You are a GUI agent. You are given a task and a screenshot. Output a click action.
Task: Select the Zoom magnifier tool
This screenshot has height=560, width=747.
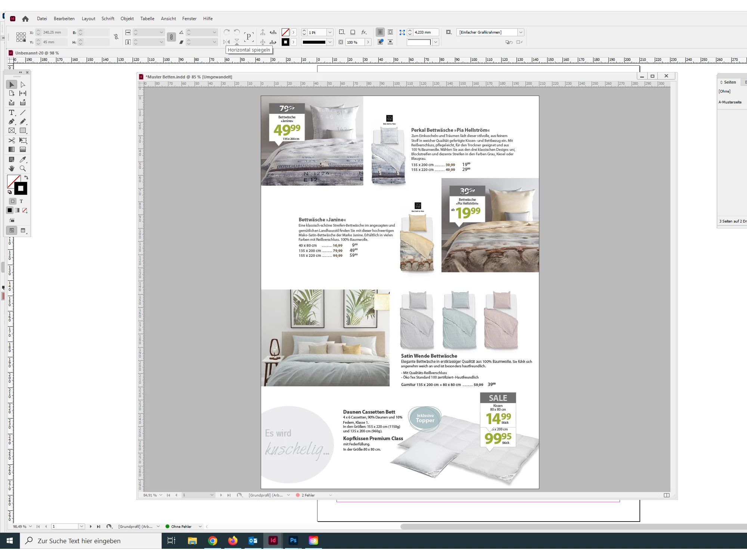point(23,168)
